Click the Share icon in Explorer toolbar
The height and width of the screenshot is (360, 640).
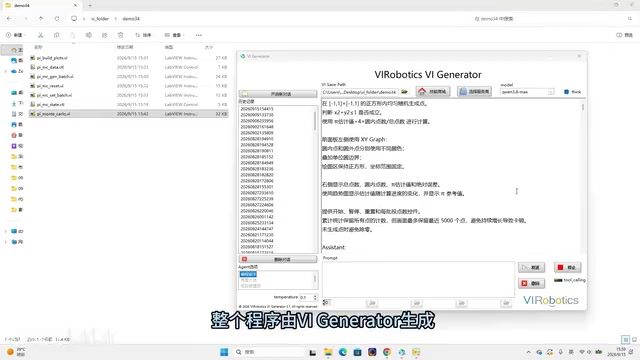tap(104, 35)
